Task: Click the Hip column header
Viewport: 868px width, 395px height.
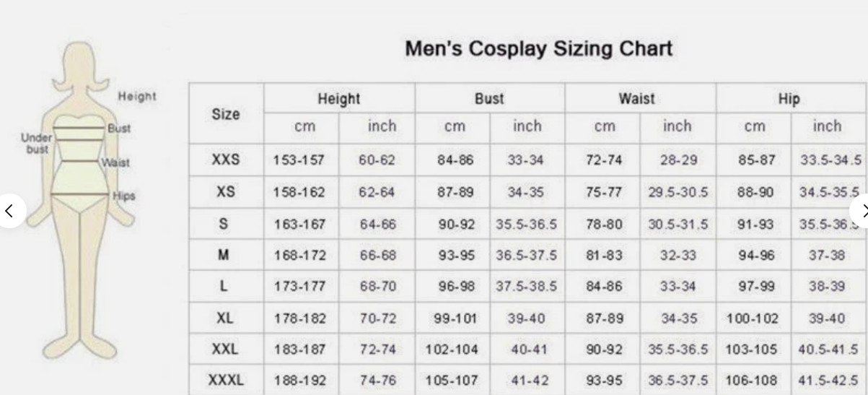Action: [789, 99]
